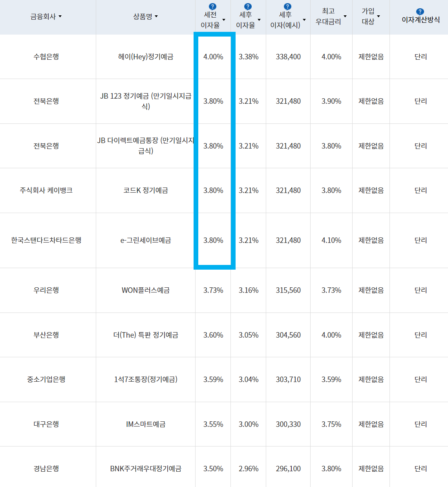Viewport: 448px width, 487px height.
Task: Open help icon above 세후 이자(예시) header
Action: (287, 7)
